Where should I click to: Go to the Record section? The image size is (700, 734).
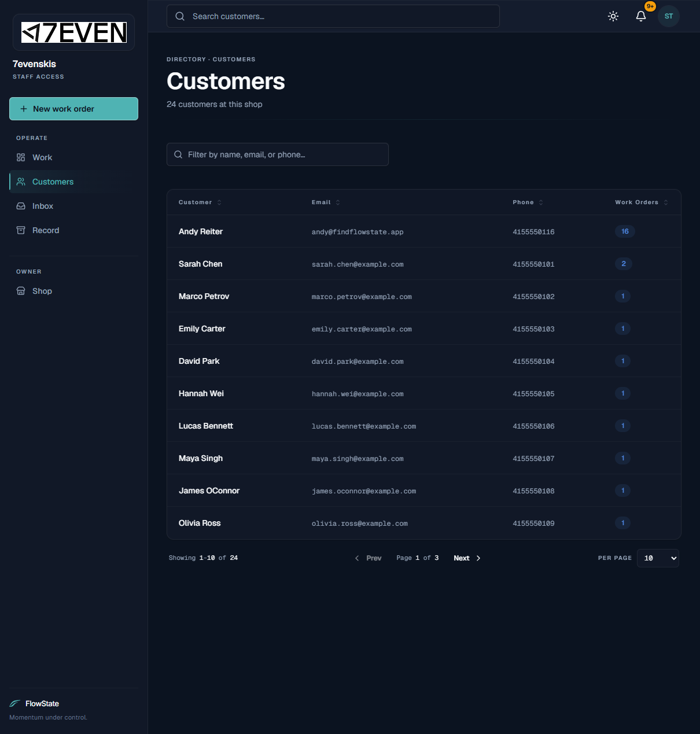pyautogui.click(x=74, y=230)
